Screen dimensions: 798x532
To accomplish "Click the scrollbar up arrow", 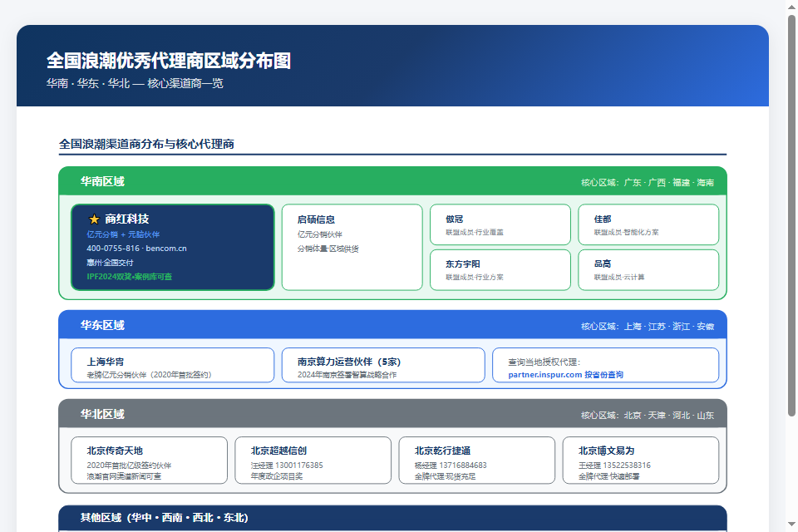I will pyautogui.click(x=791, y=7).
